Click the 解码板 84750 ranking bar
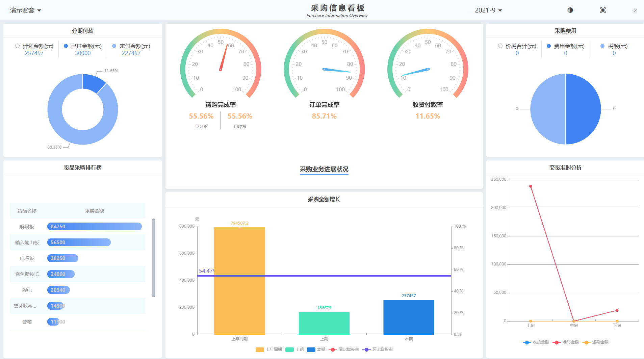This screenshot has height=359, width=644. [x=95, y=227]
